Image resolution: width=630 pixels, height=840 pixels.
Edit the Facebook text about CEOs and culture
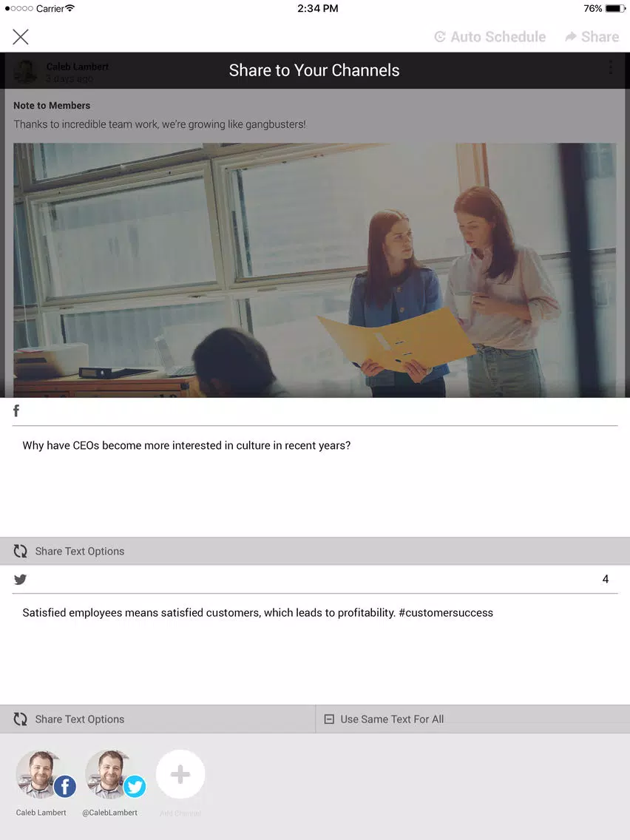[x=315, y=481]
